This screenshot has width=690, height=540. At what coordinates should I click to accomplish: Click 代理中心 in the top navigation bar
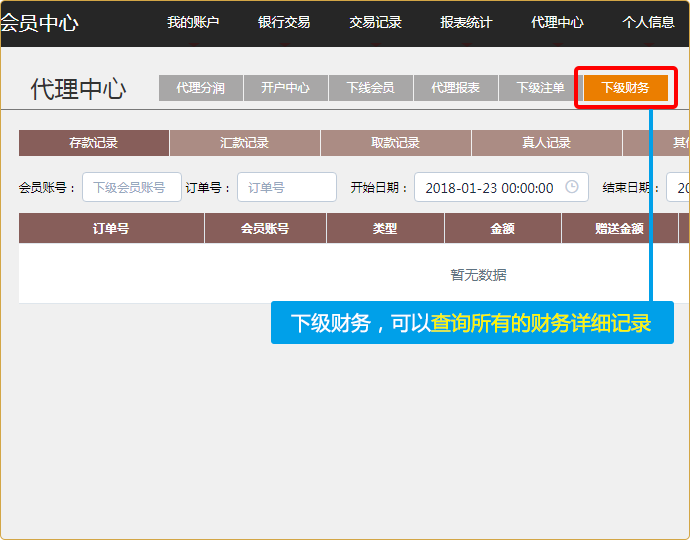[557, 22]
